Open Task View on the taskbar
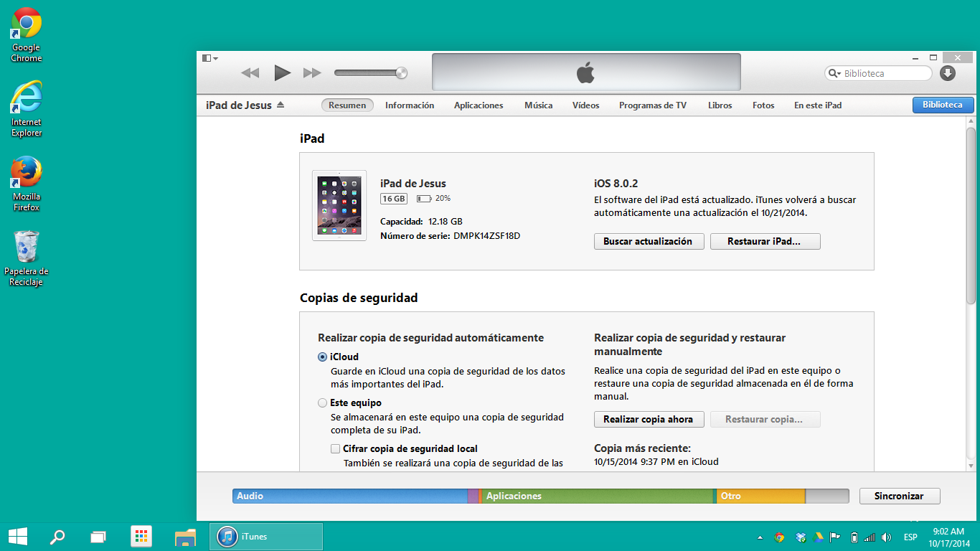Viewport: 980px width, 551px height. [98, 537]
